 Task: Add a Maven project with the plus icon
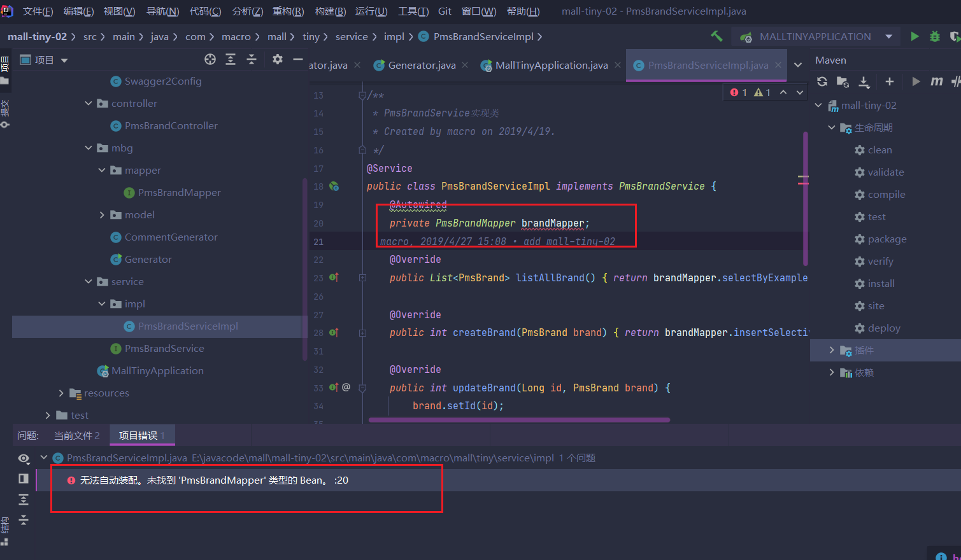coord(890,81)
